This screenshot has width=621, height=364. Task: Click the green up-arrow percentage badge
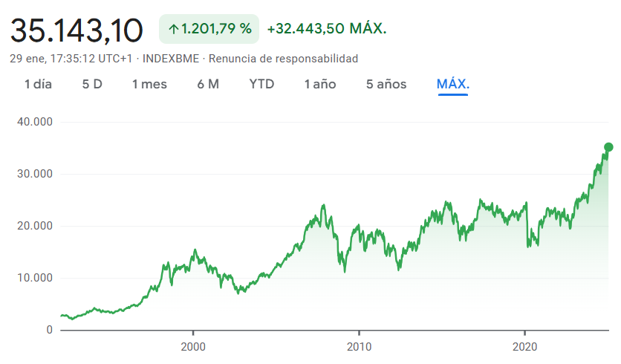(209, 29)
